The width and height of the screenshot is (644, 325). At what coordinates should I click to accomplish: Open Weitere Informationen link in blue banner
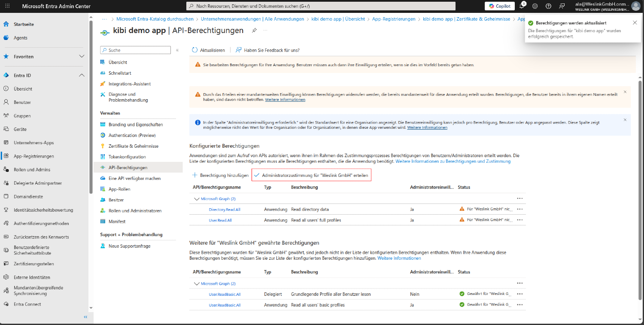pyautogui.click(x=427, y=128)
